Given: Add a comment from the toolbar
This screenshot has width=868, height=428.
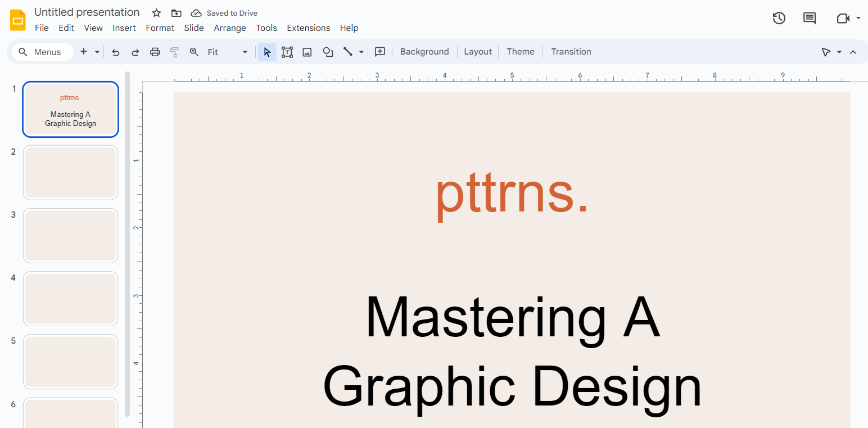Looking at the screenshot, I should click(x=380, y=52).
